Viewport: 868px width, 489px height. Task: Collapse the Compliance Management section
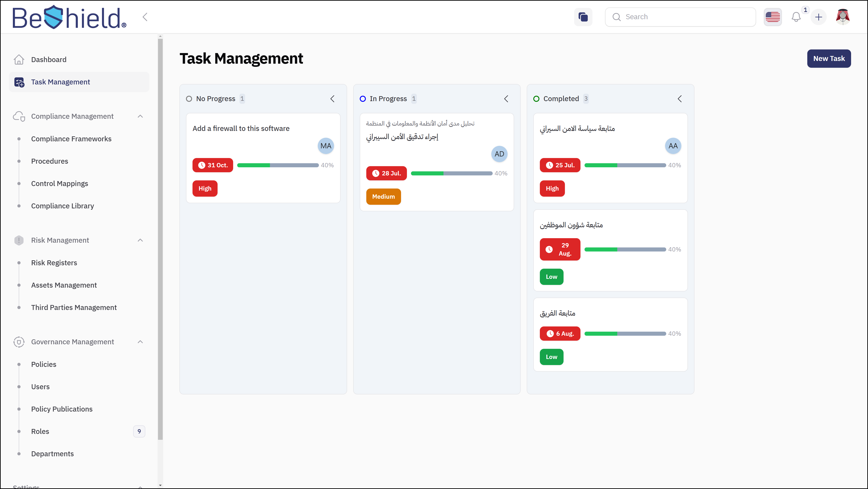(x=140, y=116)
